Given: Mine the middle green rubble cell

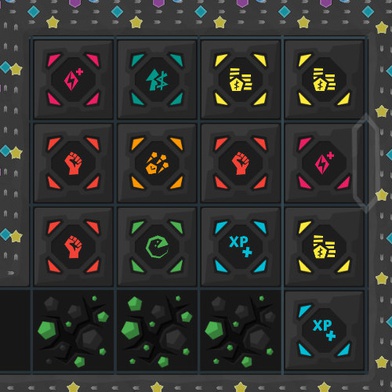Looking at the screenshot, I should point(157,330).
